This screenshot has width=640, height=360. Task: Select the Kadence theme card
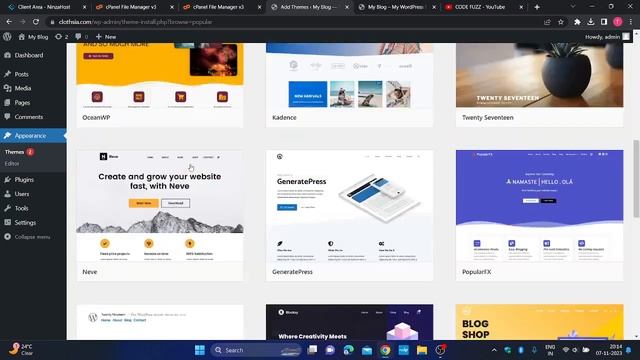pyautogui.click(x=349, y=85)
